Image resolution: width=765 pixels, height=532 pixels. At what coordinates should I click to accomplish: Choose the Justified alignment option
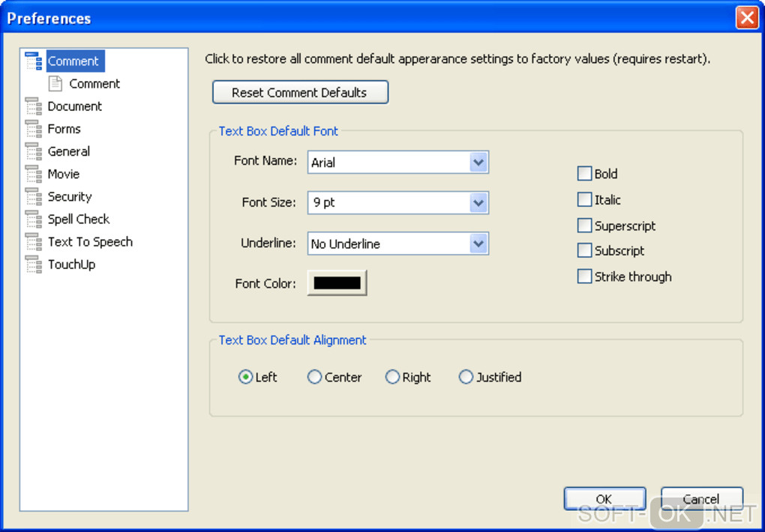[466, 378]
